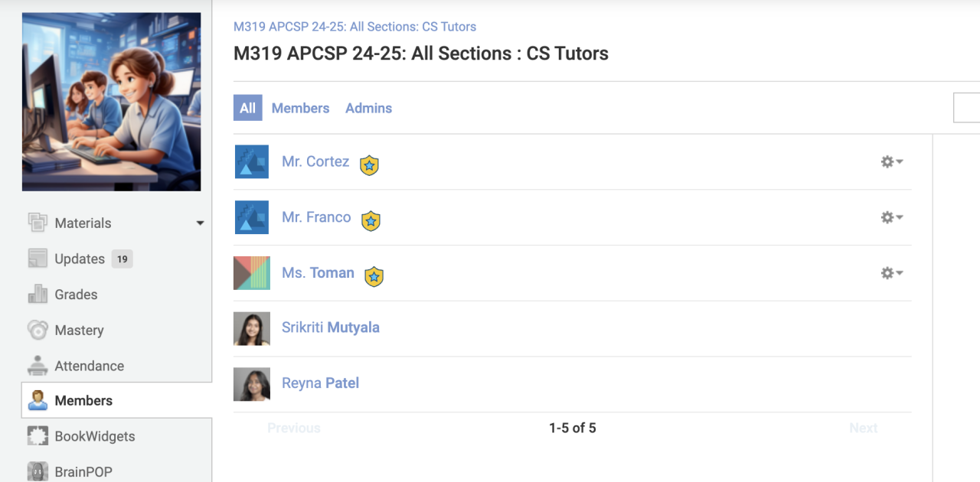Open Attendance via its sidebar icon
Screen dimensions: 980x482
[38, 366]
